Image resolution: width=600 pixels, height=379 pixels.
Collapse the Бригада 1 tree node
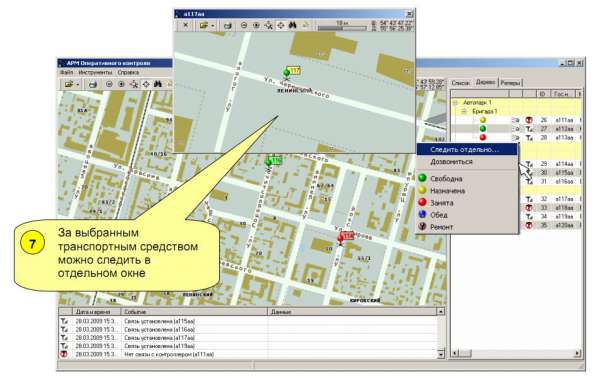pos(464,111)
